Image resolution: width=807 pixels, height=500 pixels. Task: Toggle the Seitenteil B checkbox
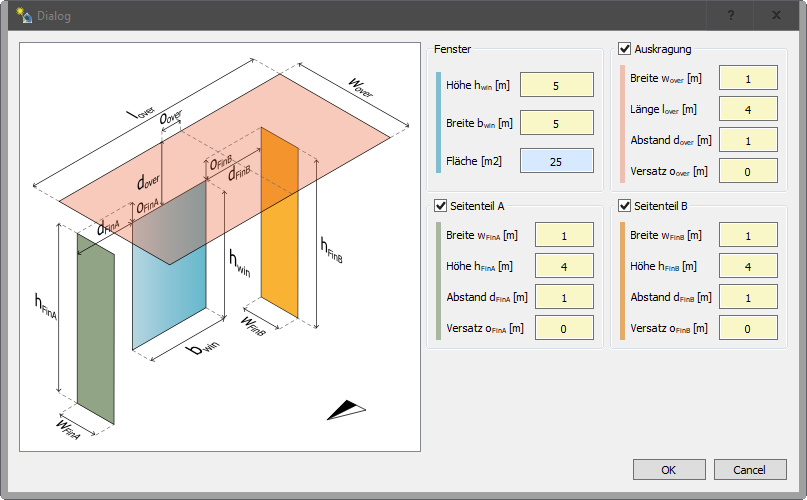(x=624, y=206)
